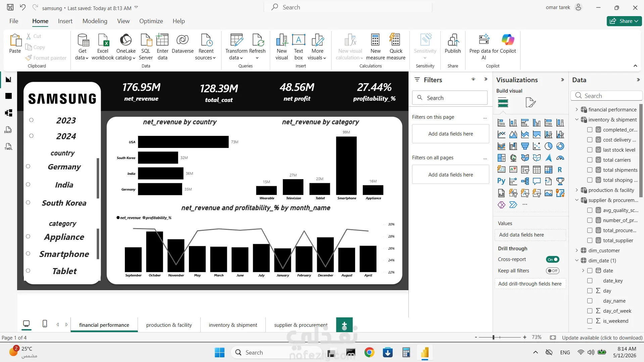
Task: Open OneLake catalog
Action: pyautogui.click(x=126, y=47)
